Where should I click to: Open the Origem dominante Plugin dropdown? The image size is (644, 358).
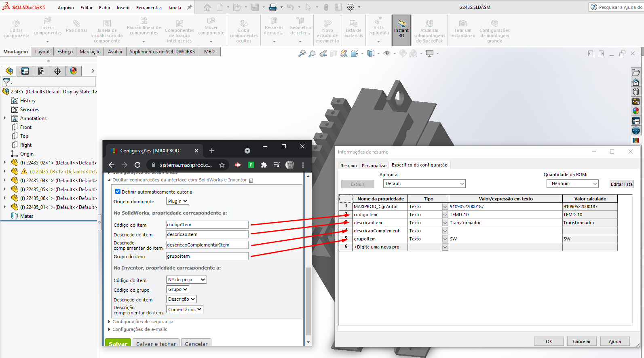[177, 201]
